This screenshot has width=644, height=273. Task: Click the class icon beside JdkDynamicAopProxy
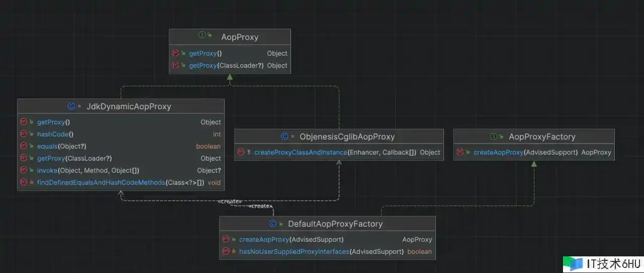tap(71, 106)
